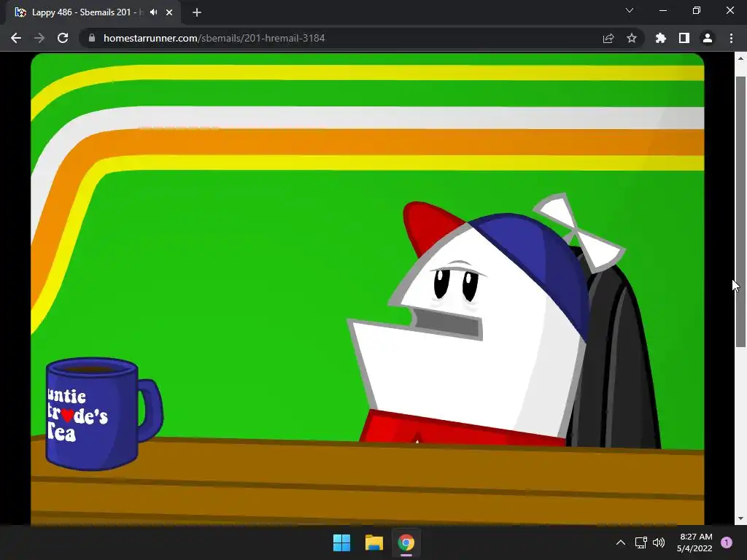
Task: Click the Strong Bad email video
Action: click(368, 289)
